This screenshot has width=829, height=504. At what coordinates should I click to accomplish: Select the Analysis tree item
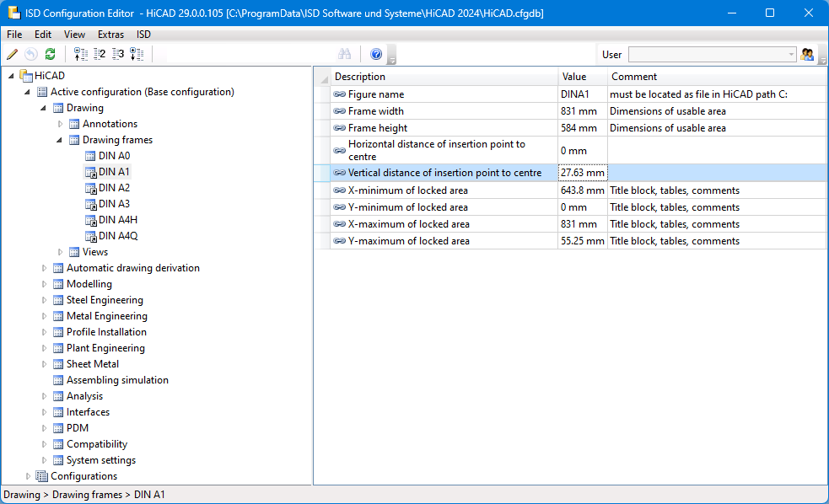click(84, 396)
